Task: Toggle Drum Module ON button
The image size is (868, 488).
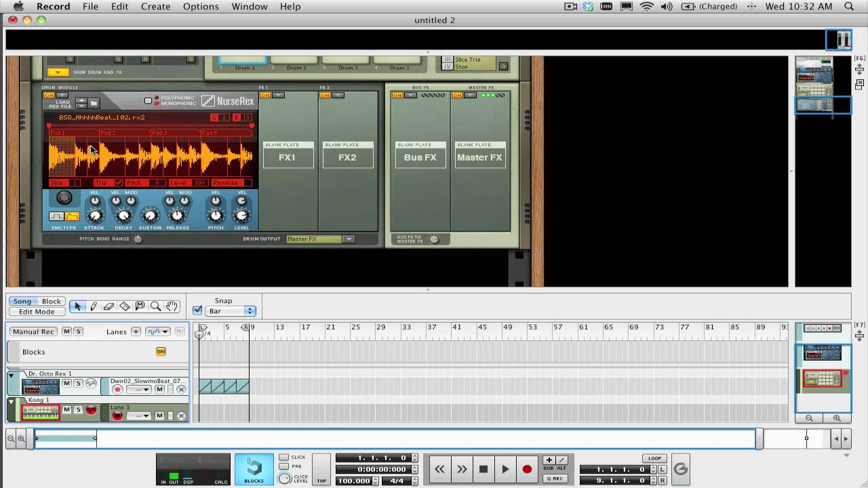Action: [49, 96]
